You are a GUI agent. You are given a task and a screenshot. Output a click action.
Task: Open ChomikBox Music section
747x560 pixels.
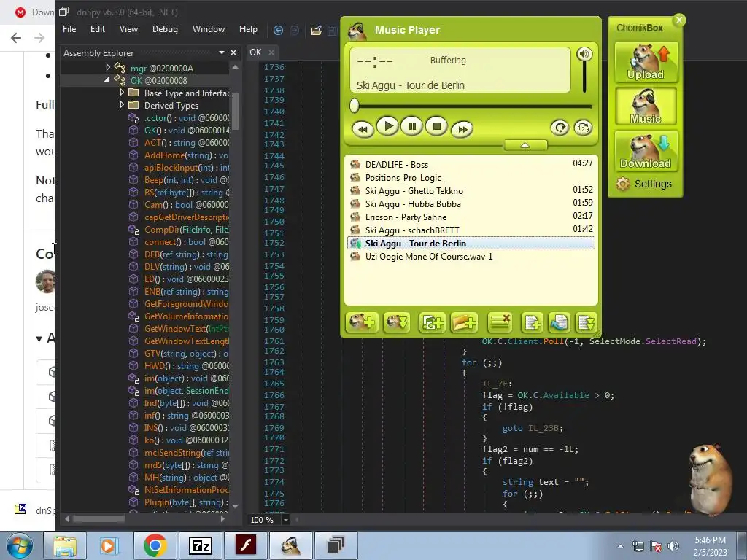coord(646,106)
